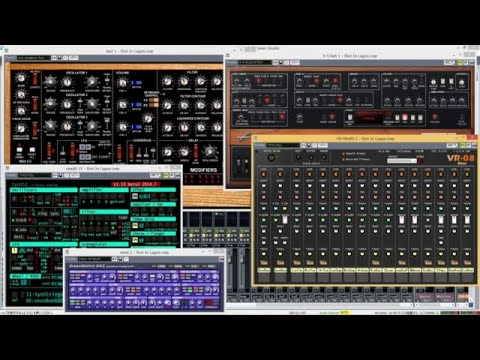The image size is (480, 360).
Task: Toggle Oscillator 1 blue switch in Volume section
Action: click(x=136, y=83)
